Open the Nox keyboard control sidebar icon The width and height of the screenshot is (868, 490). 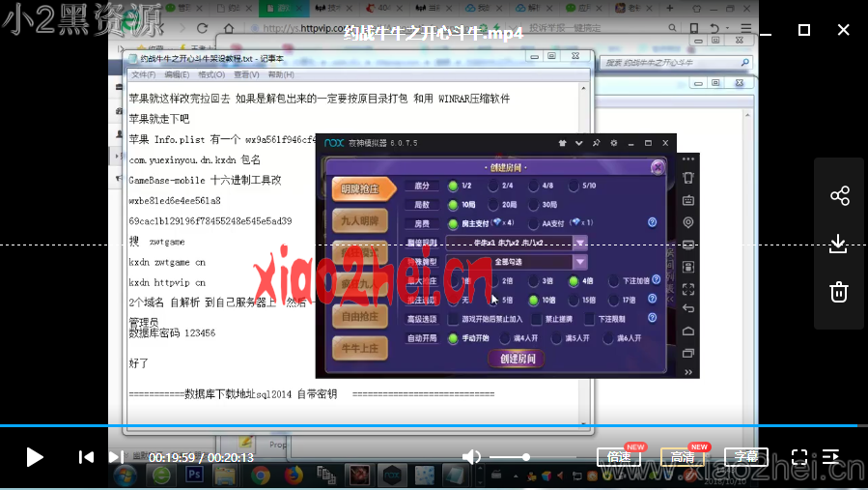click(688, 200)
